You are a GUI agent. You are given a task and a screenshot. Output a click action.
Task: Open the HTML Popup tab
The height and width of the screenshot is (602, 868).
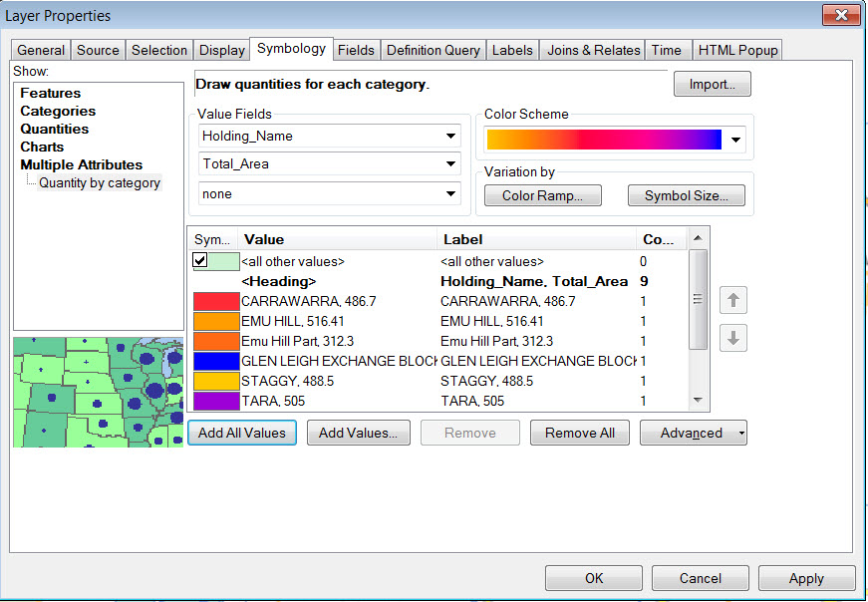point(737,50)
